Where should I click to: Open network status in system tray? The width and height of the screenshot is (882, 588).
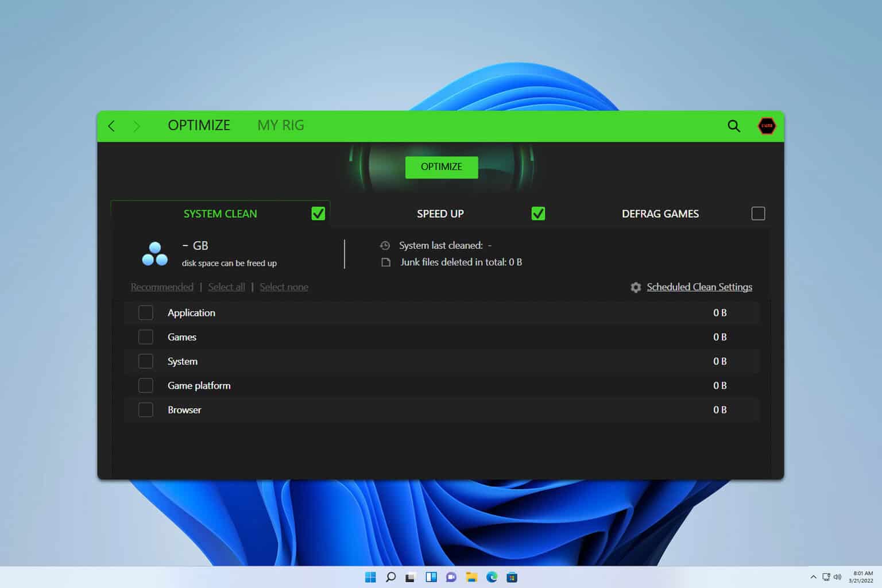(x=826, y=577)
